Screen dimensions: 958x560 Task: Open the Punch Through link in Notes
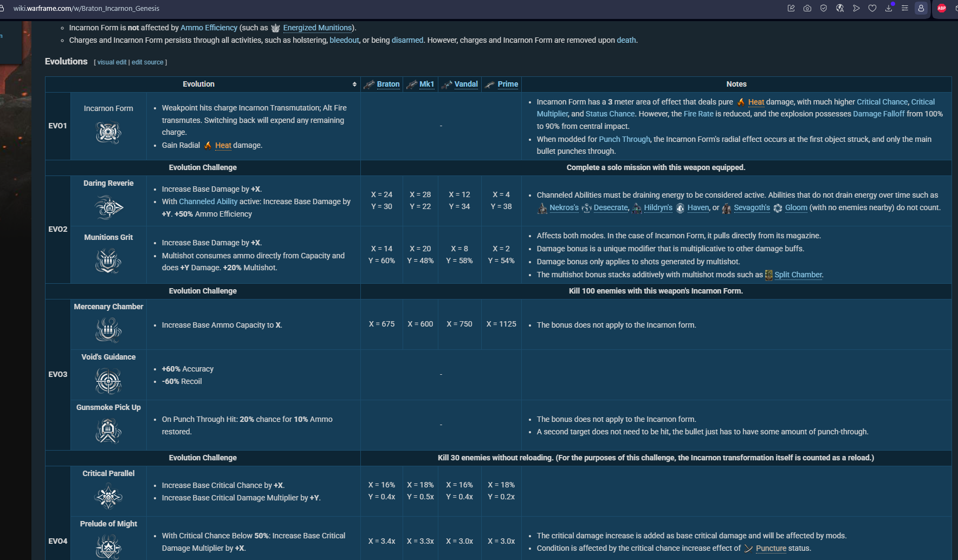tap(624, 139)
